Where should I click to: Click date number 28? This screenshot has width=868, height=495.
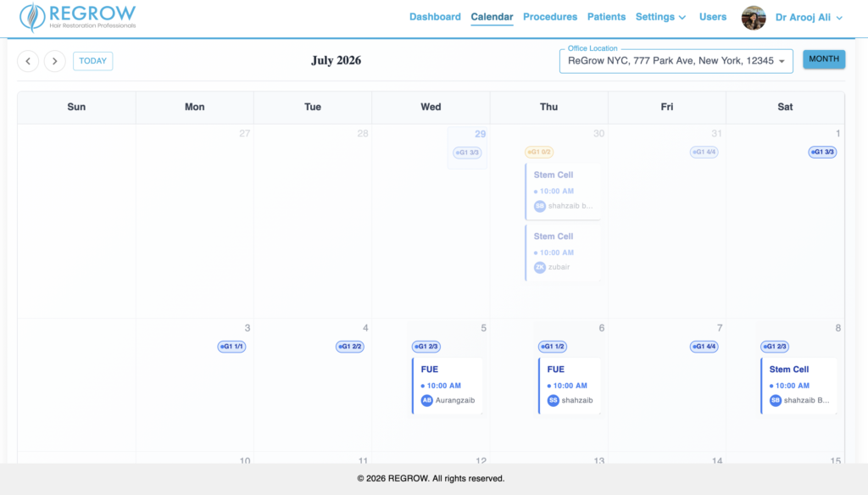tap(363, 133)
